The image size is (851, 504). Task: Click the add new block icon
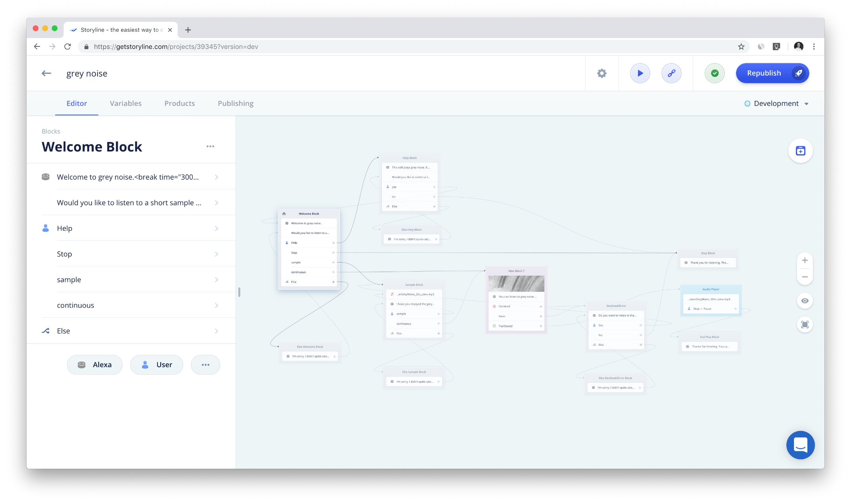pyautogui.click(x=800, y=151)
